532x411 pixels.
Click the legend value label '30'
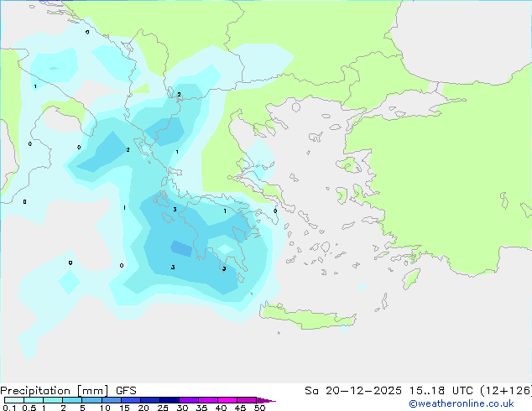(182, 408)
